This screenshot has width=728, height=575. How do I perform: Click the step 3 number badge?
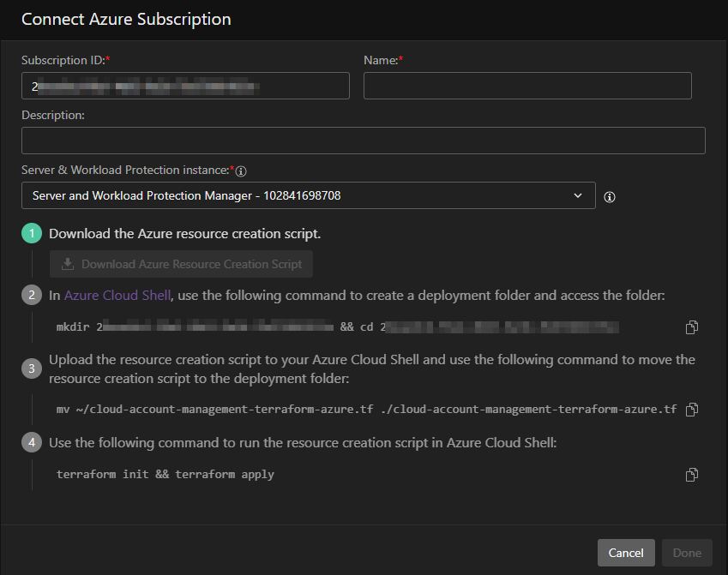pos(31,368)
